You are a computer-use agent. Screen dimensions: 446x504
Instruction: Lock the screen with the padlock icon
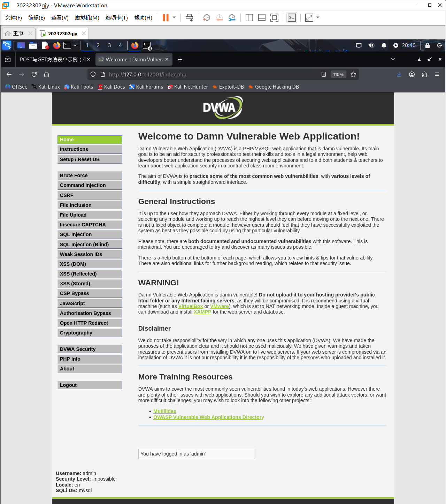(x=428, y=45)
